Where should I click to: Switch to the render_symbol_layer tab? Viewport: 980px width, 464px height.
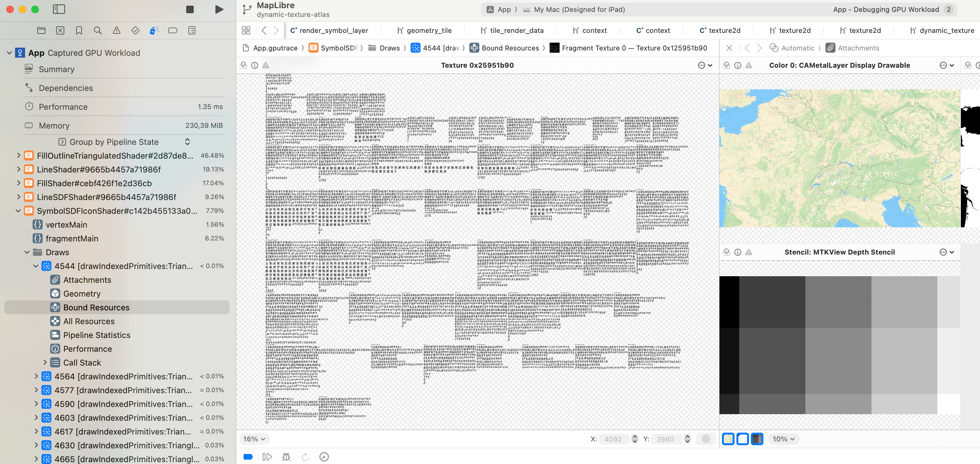tap(330, 30)
